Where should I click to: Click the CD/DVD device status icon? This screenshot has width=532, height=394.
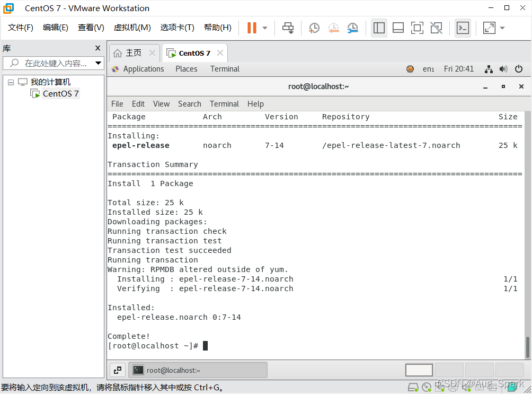[427, 387]
